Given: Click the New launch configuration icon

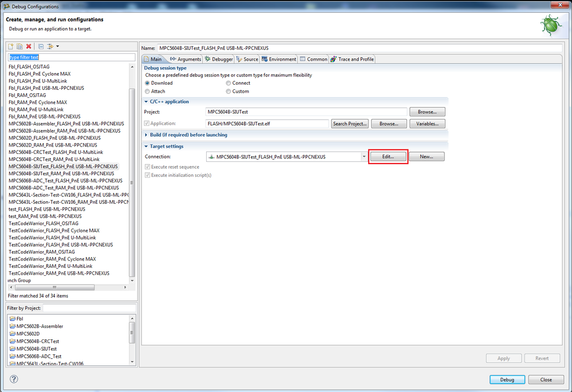Looking at the screenshot, I should point(10,46).
